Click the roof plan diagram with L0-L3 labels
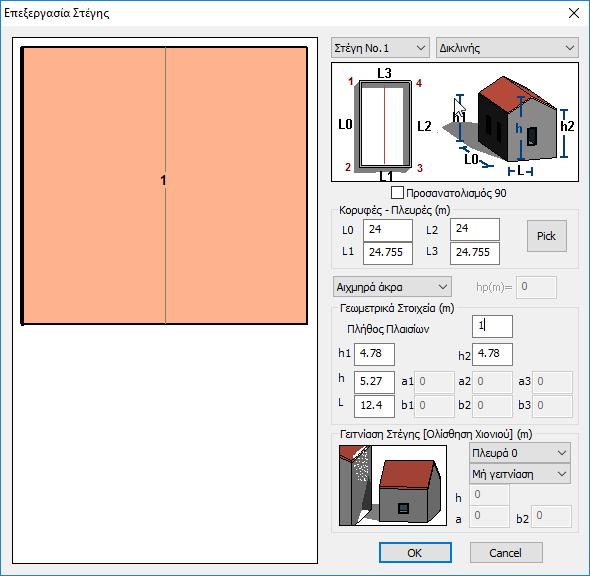This screenshot has width=590, height=576. click(385, 123)
